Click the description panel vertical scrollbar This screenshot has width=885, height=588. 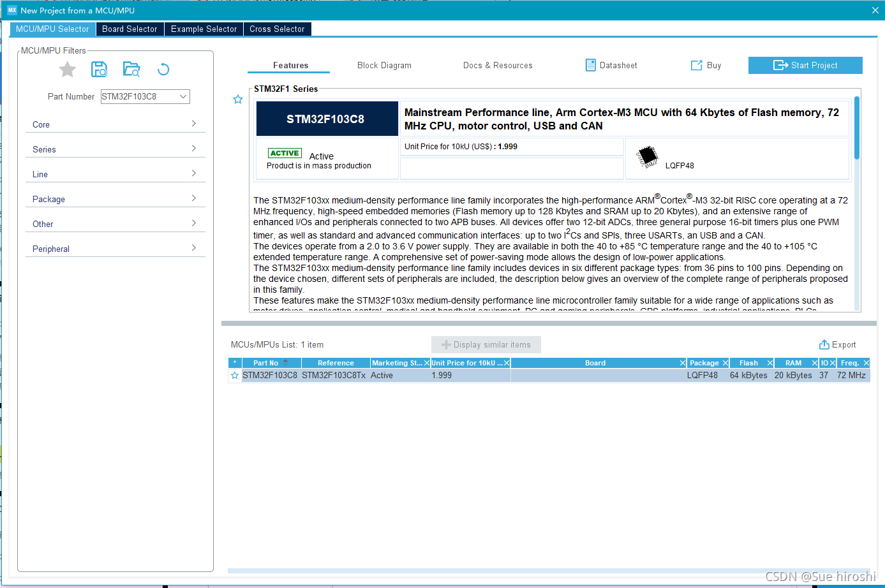(857, 128)
